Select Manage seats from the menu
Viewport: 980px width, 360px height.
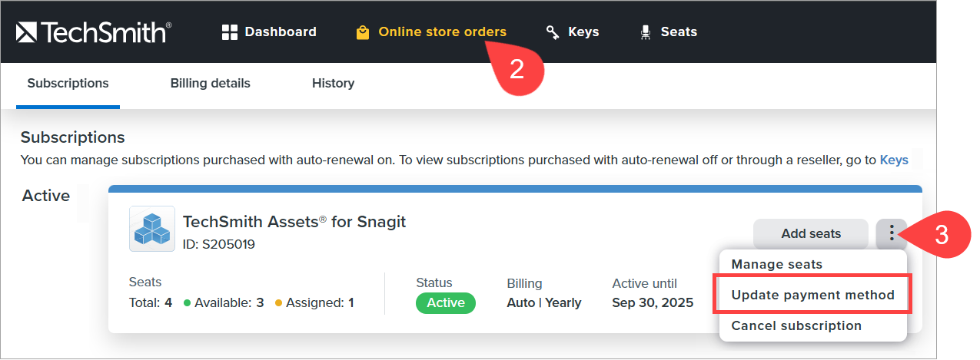[x=776, y=264]
